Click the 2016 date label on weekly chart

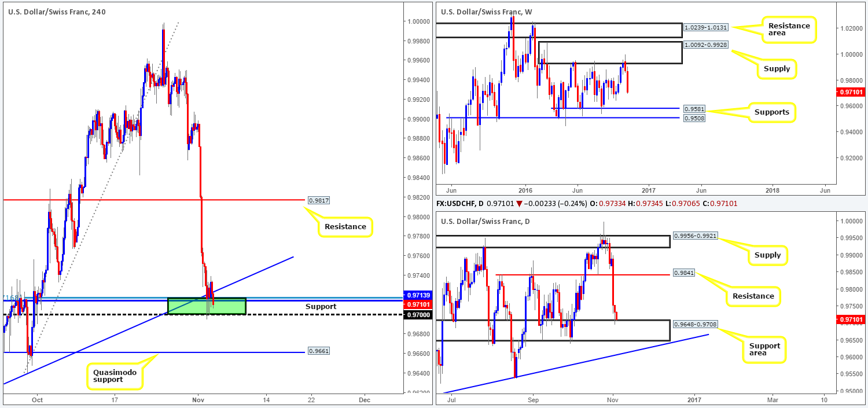point(525,190)
